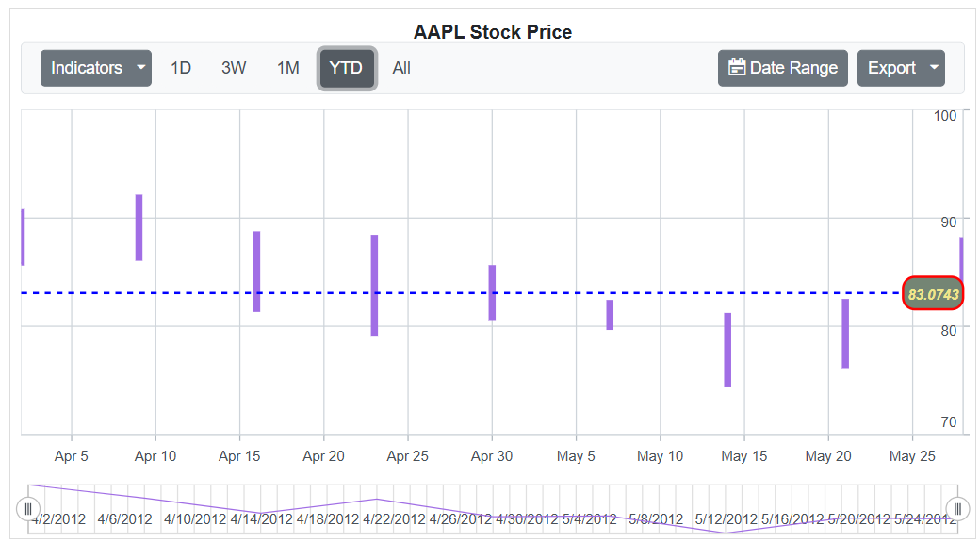
Task: Select the 1M period
Action: pos(287,68)
